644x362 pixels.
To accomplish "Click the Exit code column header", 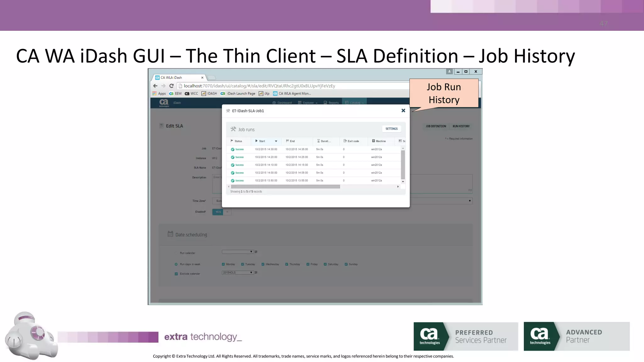I will pos(353,141).
